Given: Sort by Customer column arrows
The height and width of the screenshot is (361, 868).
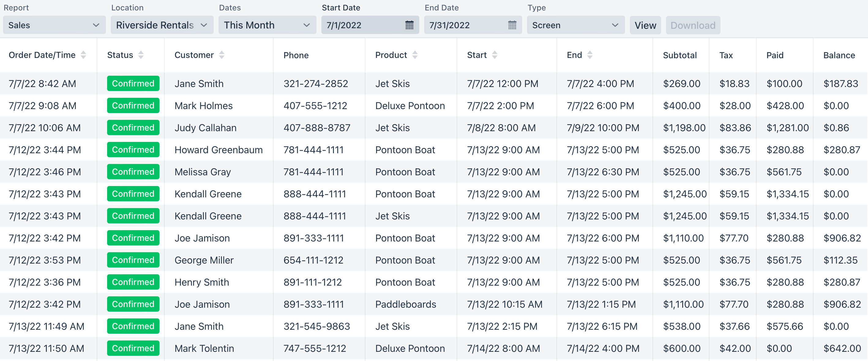Looking at the screenshot, I should click(x=221, y=55).
